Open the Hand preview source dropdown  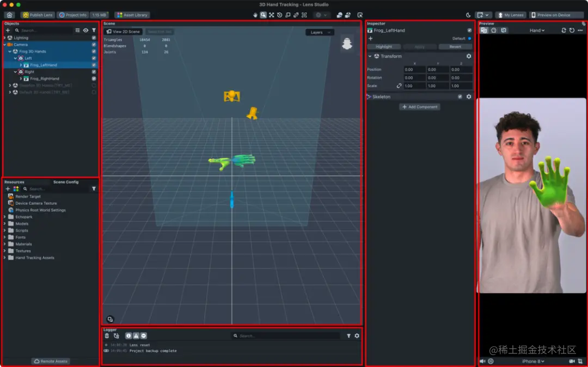537,30
